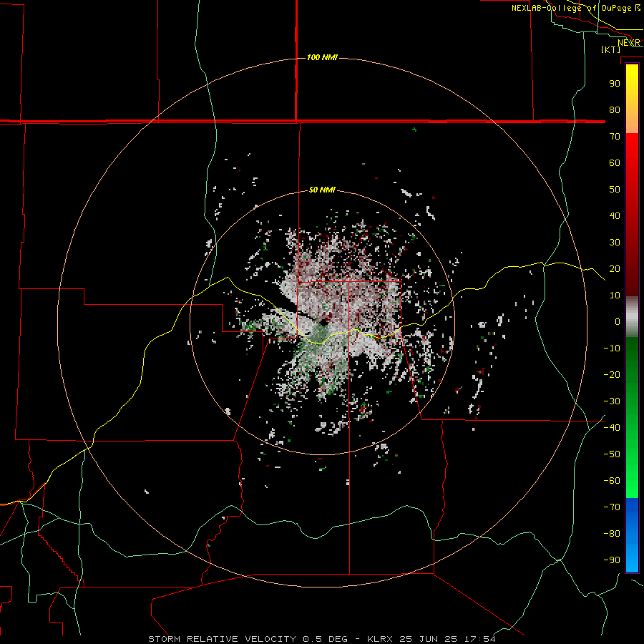Click the 10 value on velocity scale
This screenshot has width=644, height=644.
click(615, 296)
